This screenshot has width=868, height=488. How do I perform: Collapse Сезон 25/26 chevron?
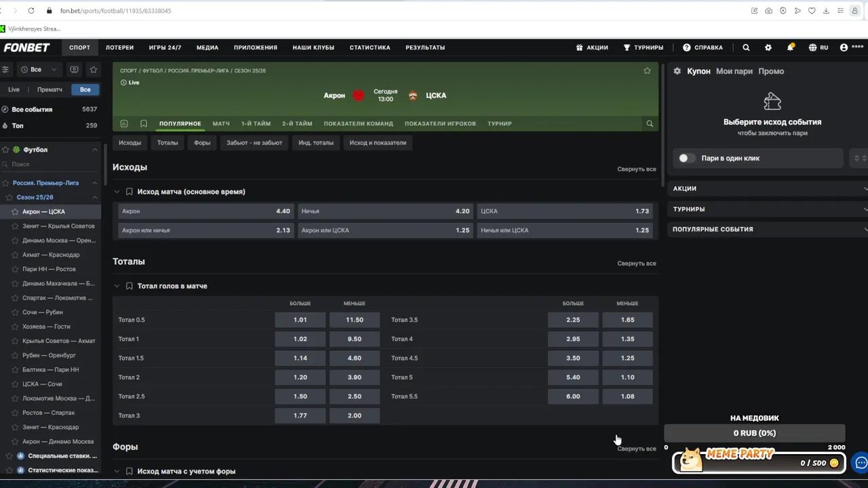point(95,197)
